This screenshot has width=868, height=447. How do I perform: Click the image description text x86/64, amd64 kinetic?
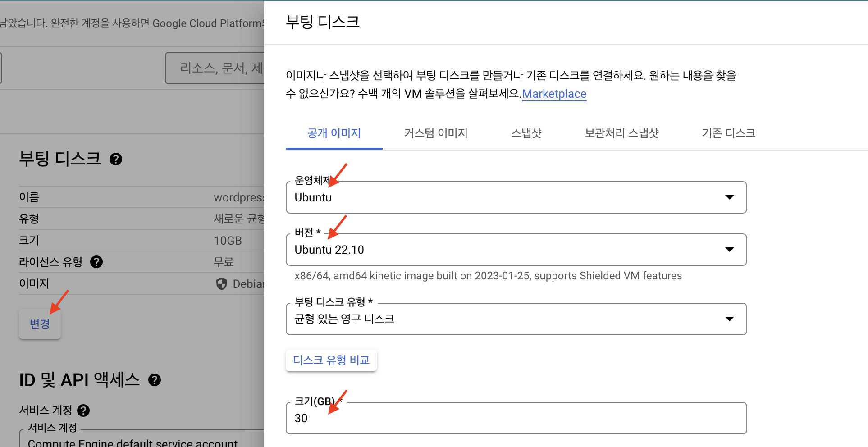(x=488, y=276)
